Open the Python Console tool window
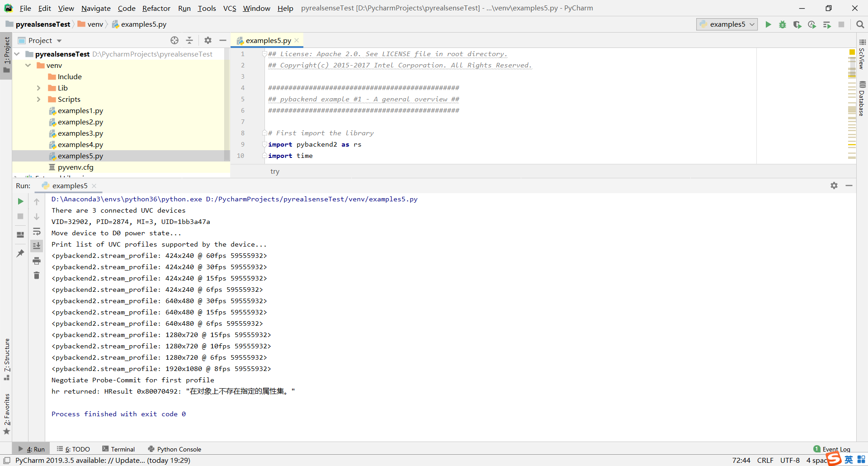868x466 pixels. 175,449
